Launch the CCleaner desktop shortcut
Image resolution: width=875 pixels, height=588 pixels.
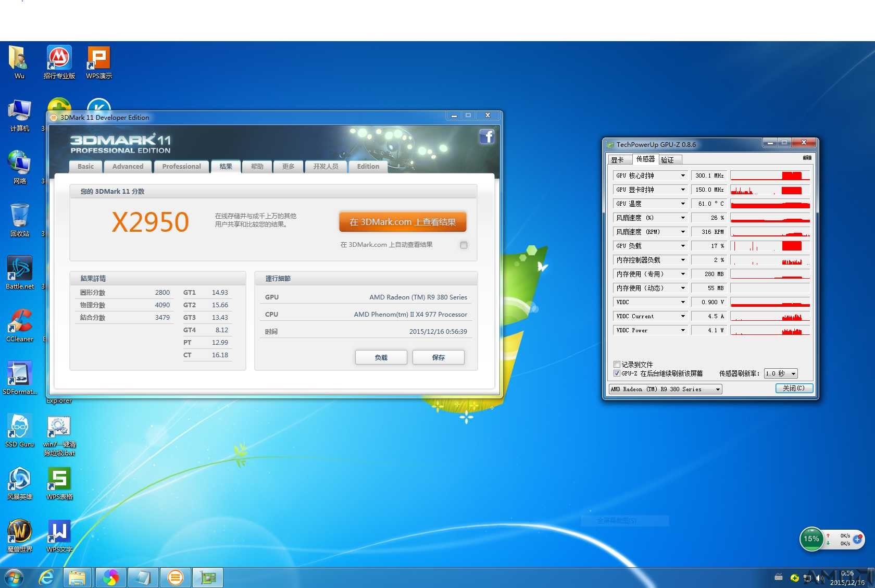(19, 326)
